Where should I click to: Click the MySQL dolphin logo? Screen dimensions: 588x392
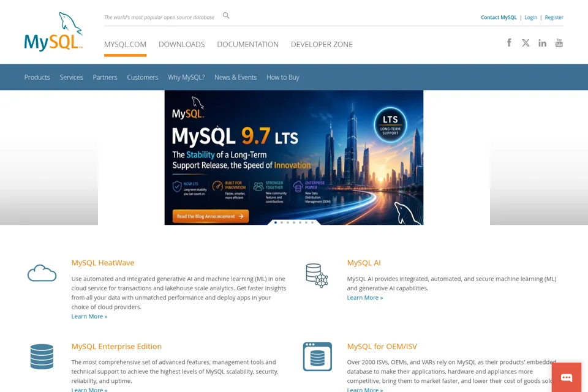[x=53, y=32]
